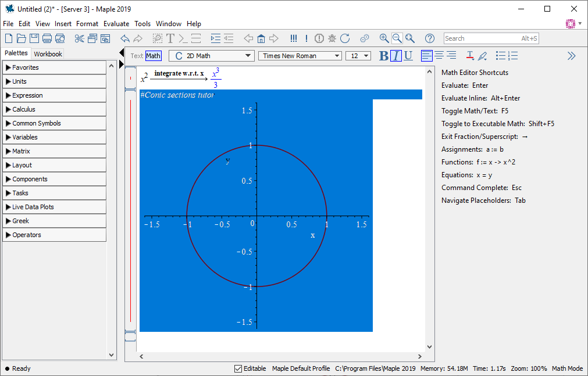Insert a Maple prompt with the >_ icon
Screen dimensions: 588x376
point(183,38)
